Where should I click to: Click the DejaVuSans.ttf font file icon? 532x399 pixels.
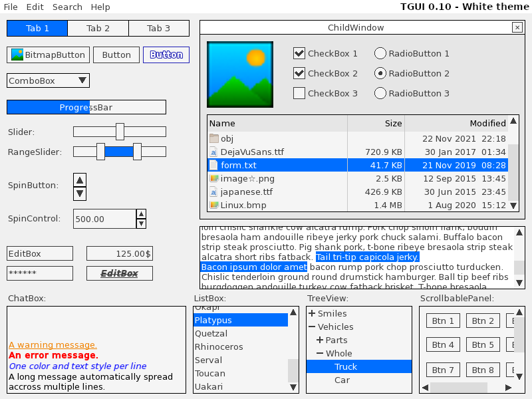click(213, 152)
